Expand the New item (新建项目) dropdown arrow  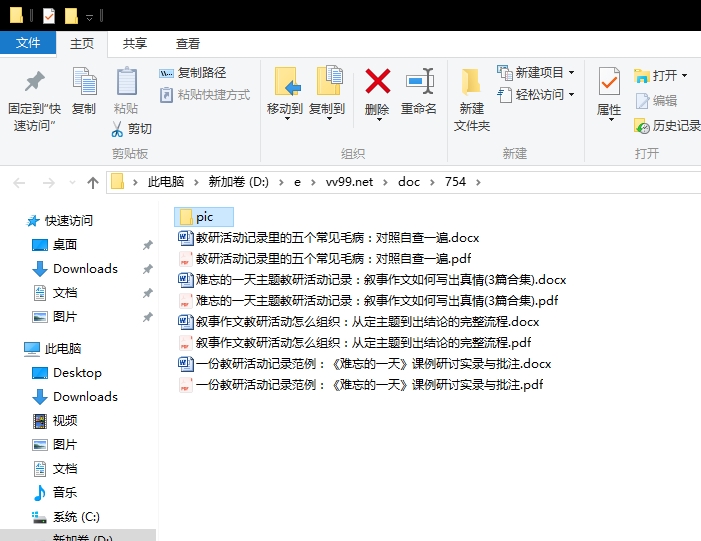pyautogui.click(x=571, y=72)
